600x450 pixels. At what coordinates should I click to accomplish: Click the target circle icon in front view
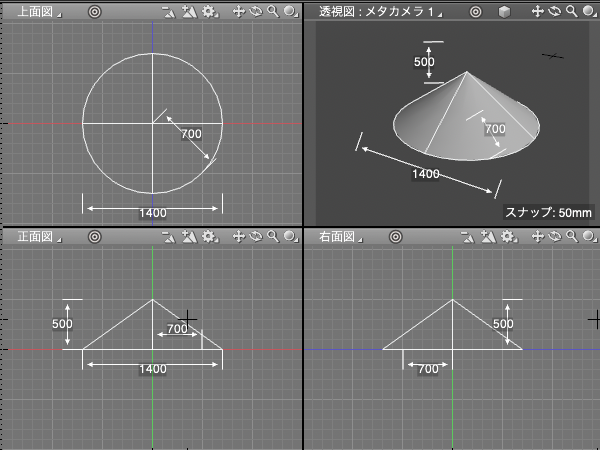click(x=94, y=237)
